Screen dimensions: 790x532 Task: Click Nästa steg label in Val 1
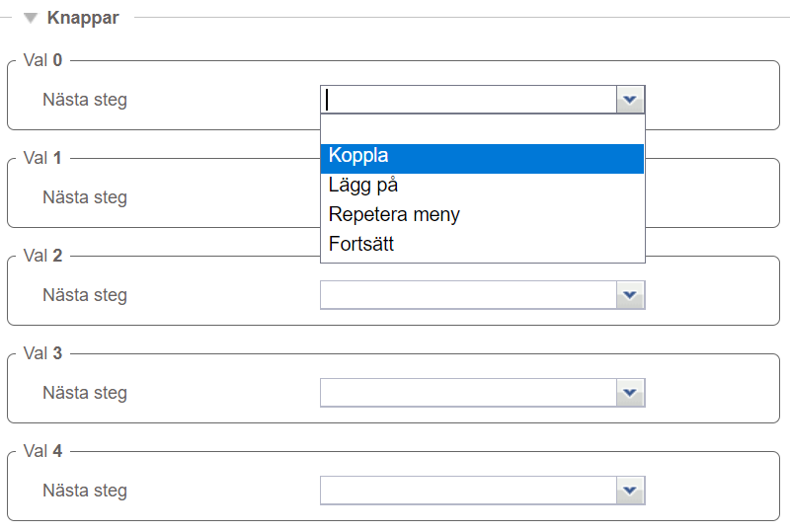(x=85, y=197)
